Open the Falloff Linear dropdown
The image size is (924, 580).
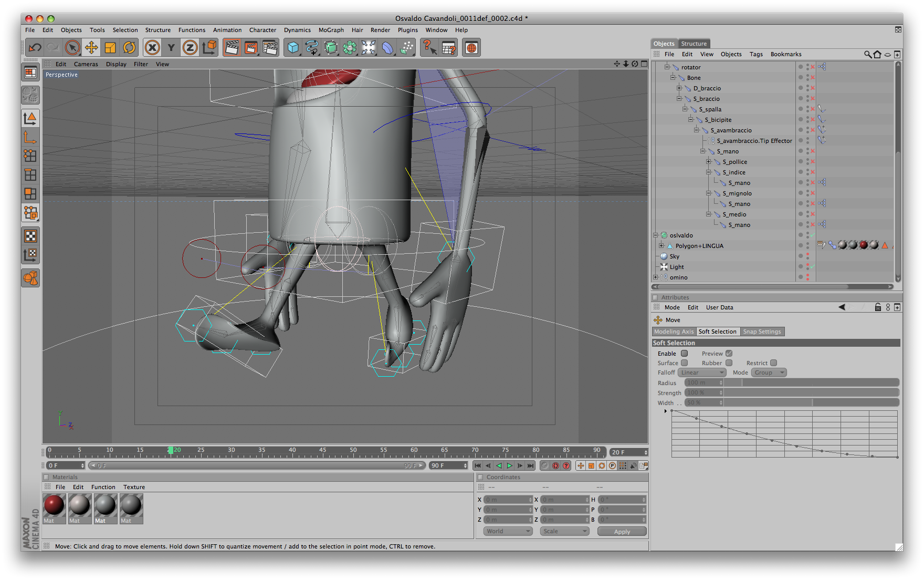point(702,372)
